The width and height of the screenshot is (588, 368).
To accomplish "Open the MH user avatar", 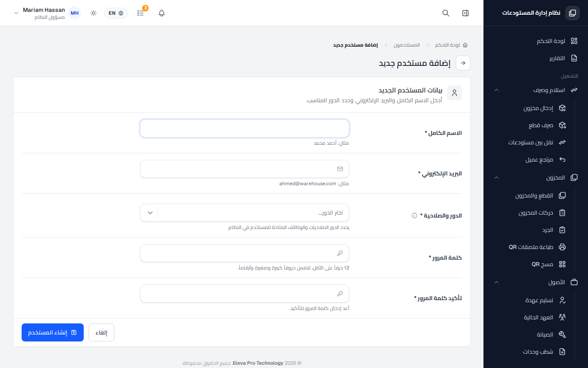I will (x=75, y=13).
